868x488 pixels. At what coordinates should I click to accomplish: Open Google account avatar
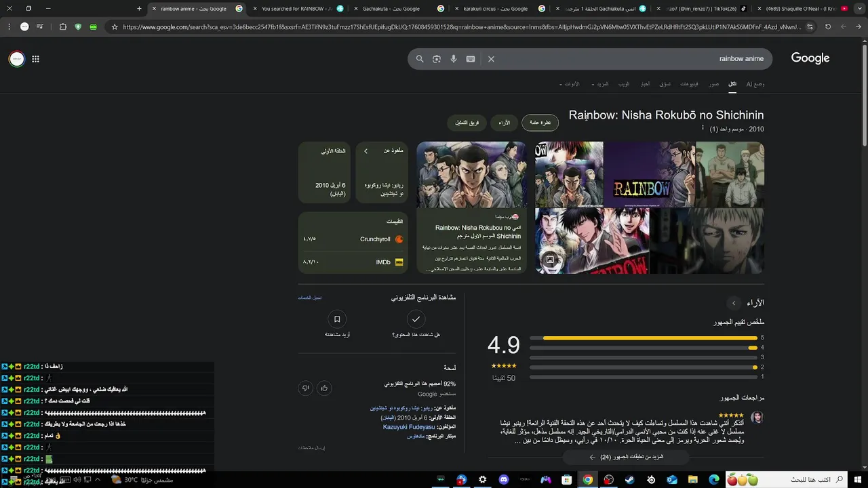[x=16, y=59]
